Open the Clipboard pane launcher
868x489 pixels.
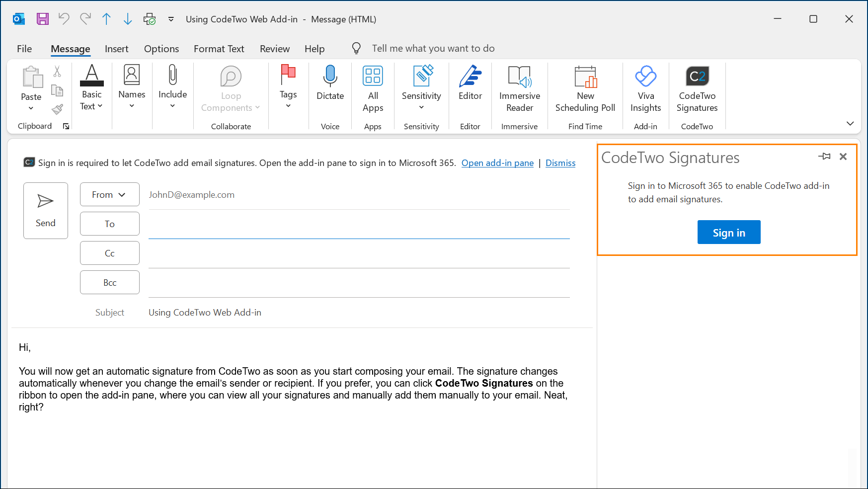[x=66, y=126]
